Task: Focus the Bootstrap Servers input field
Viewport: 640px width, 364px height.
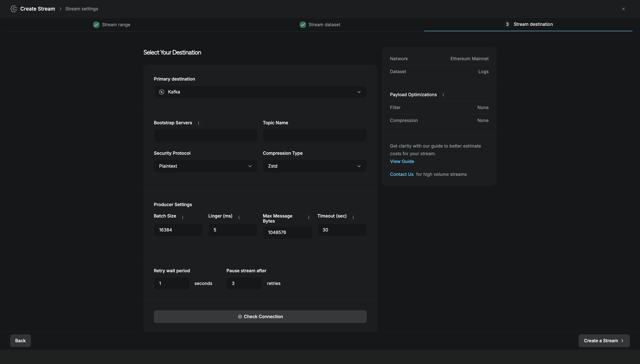Action: pos(206,135)
